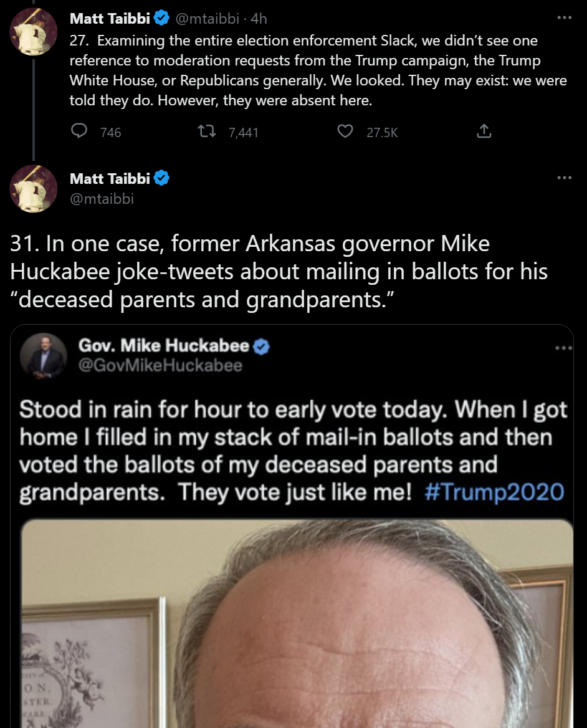
Task: Click the 4h timestamp link
Action: tap(258, 19)
